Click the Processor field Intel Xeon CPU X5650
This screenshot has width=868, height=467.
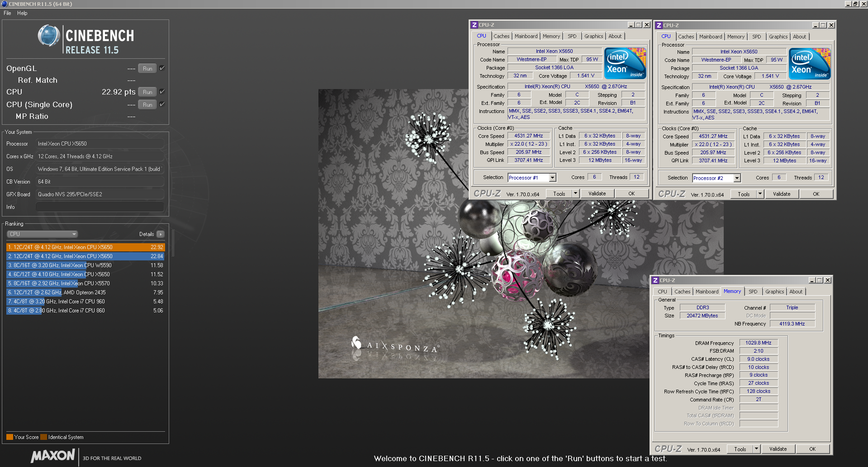point(100,144)
